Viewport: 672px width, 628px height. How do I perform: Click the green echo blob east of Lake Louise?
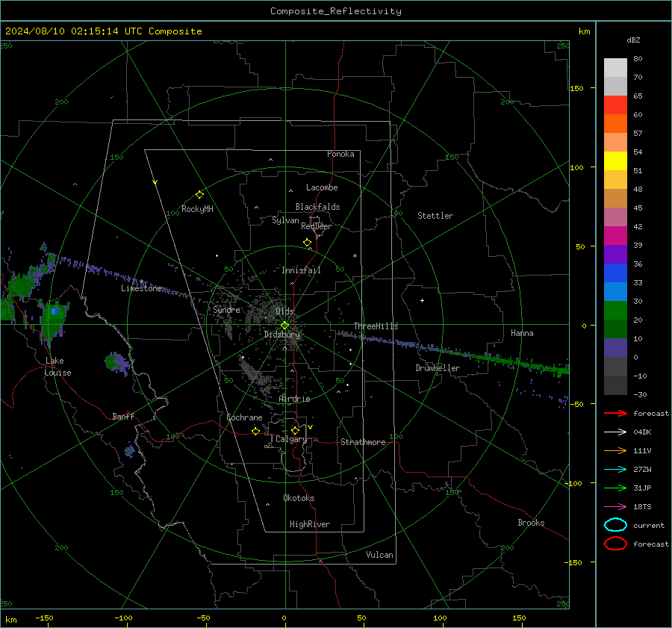(115, 362)
